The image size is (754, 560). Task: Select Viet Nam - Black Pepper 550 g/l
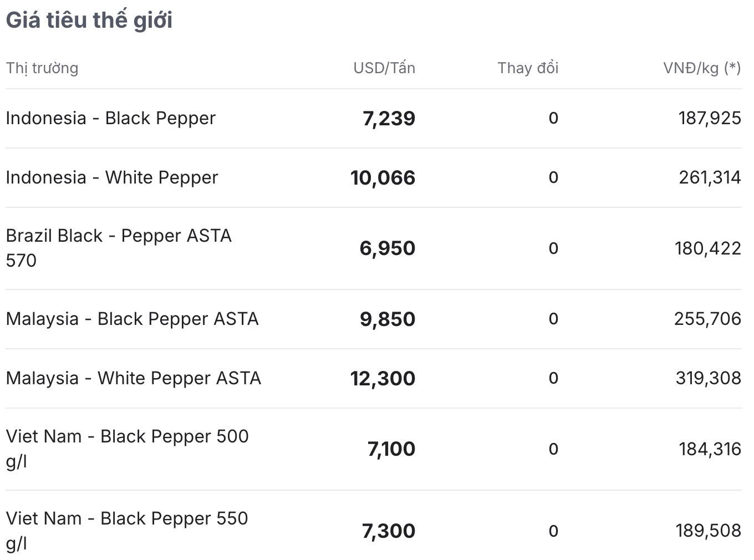point(127,531)
